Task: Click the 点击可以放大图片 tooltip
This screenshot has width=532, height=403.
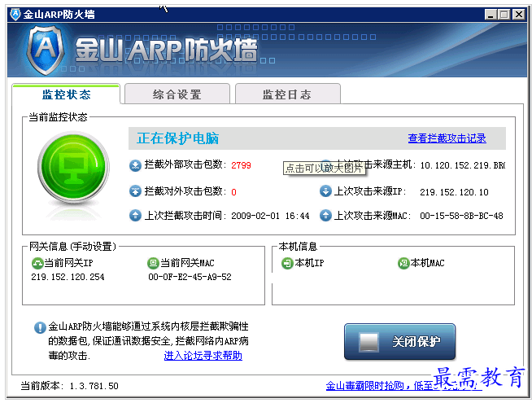Action: click(x=325, y=168)
